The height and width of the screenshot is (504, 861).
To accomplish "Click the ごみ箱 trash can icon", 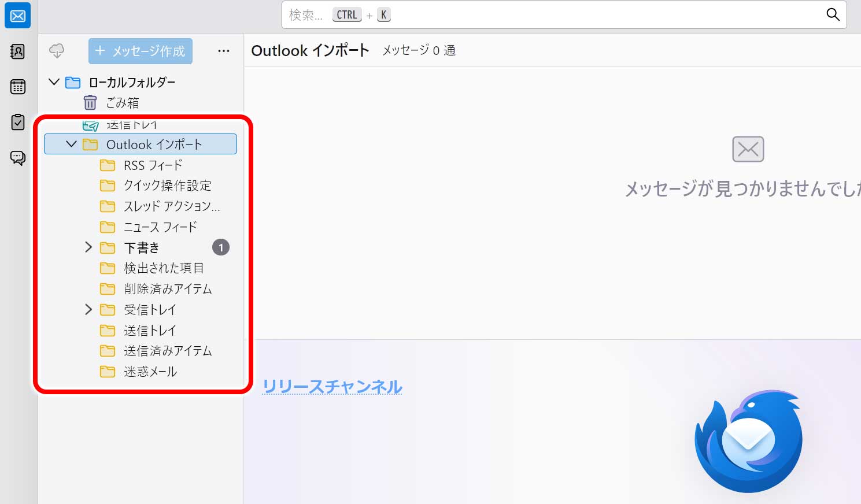I will [90, 103].
